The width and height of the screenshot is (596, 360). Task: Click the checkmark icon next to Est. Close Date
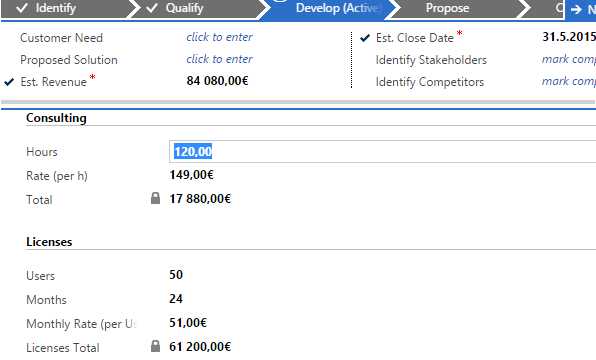tap(365, 38)
